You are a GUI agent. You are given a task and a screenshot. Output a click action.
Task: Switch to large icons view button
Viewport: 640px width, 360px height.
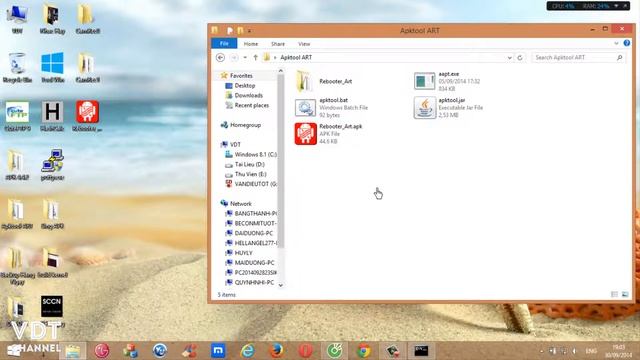(x=625, y=294)
